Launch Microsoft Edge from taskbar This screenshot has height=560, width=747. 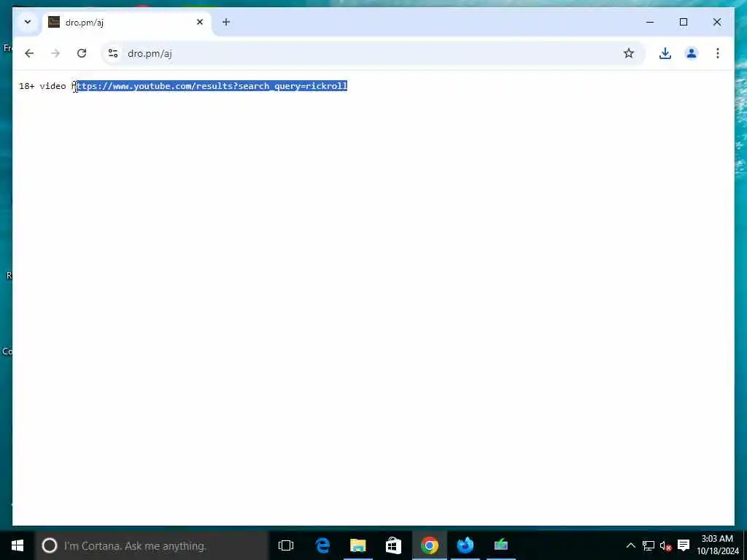[322, 545]
